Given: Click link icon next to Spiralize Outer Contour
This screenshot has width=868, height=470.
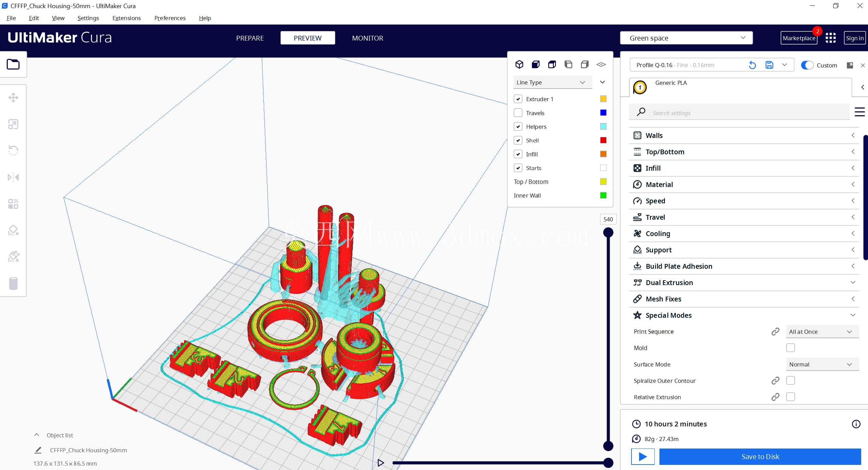Looking at the screenshot, I should pos(775,380).
